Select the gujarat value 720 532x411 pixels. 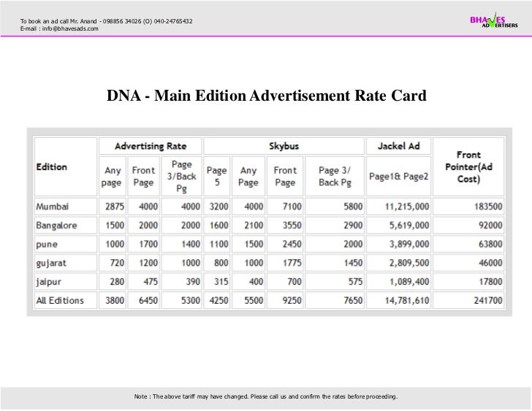pos(117,263)
